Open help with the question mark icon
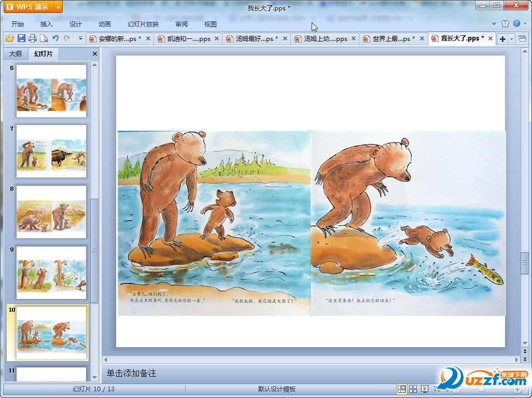The width and height of the screenshot is (532, 398). [x=517, y=23]
